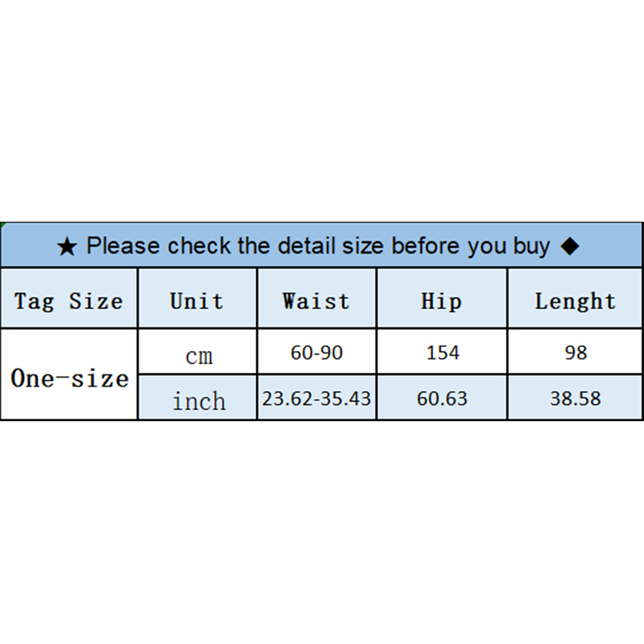The height and width of the screenshot is (644, 644).
Task: Select the 'Tag Size' header cell
Action: pyautogui.click(x=69, y=301)
